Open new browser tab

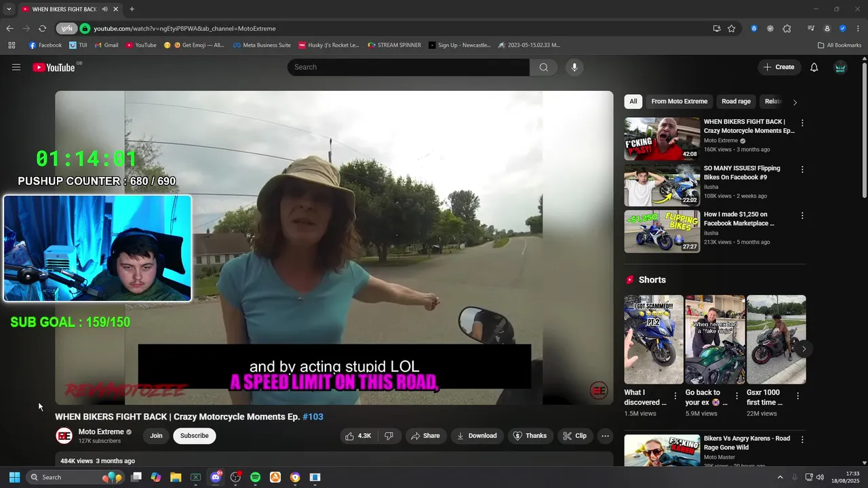[x=132, y=9]
